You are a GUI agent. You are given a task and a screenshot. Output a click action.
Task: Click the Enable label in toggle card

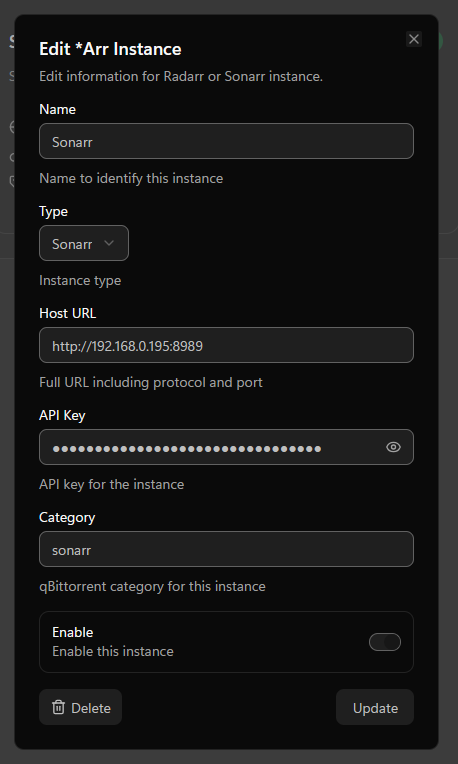click(73, 632)
